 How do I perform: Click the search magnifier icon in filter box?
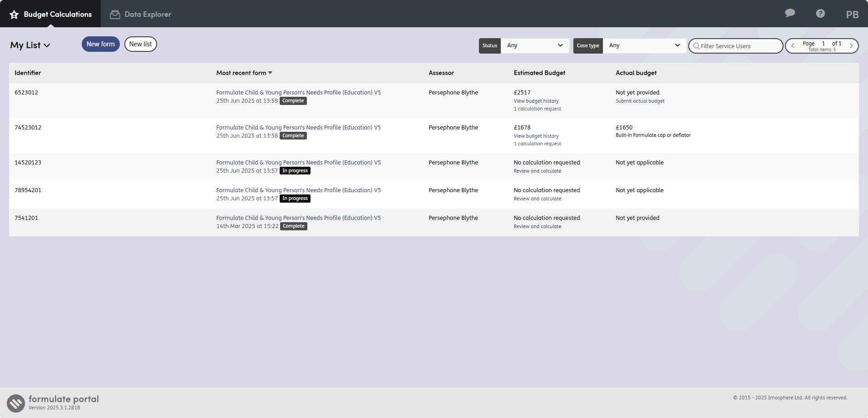[x=696, y=46]
